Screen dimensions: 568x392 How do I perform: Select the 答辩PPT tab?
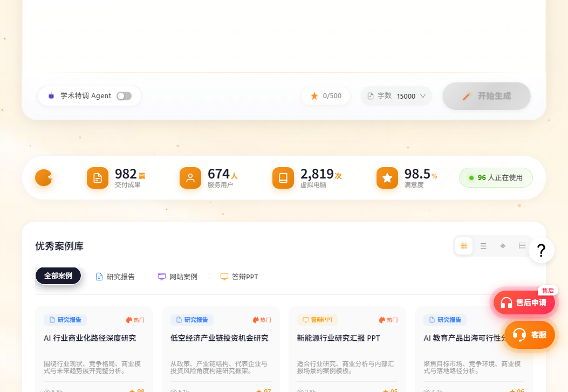point(239,277)
